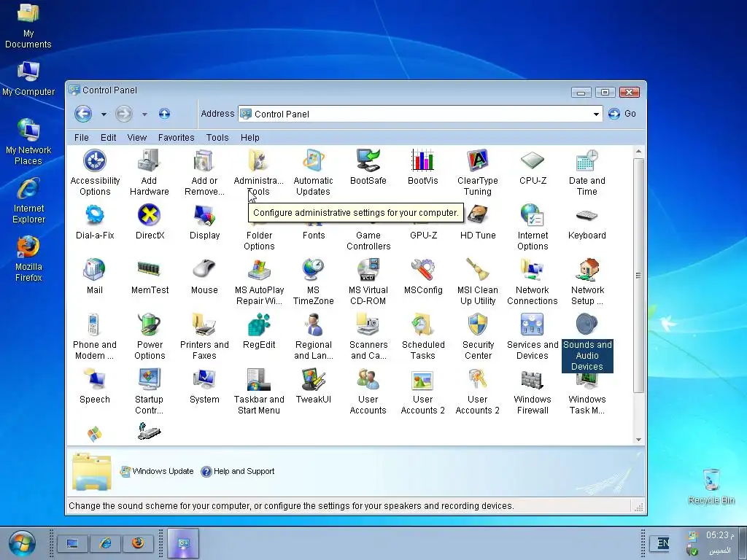This screenshot has width=747, height=560.
Task: Open Startup Control Panel applet
Action: tap(149, 392)
